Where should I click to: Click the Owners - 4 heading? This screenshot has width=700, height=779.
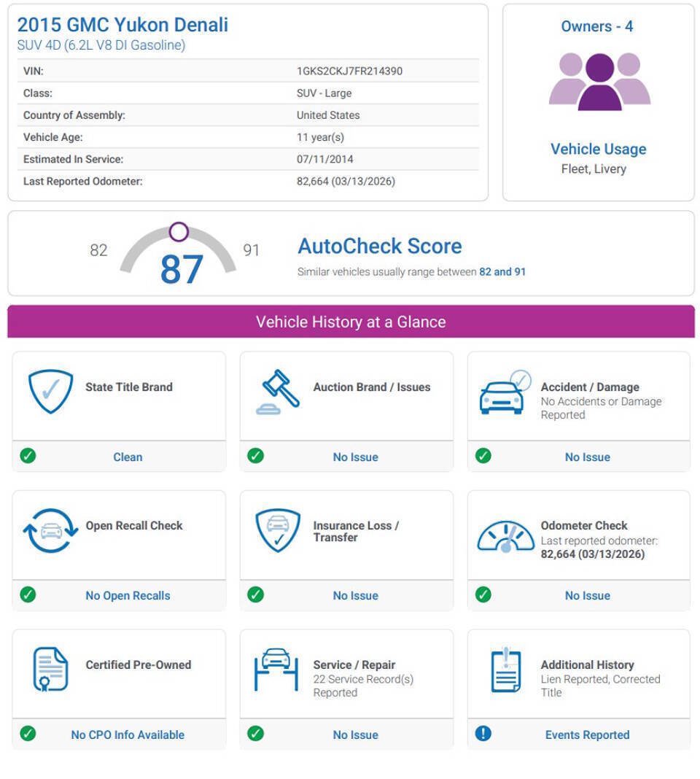click(x=597, y=26)
